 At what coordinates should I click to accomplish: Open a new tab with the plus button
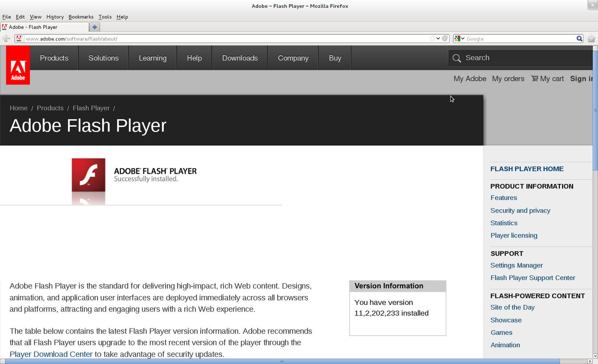click(x=95, y=27)
